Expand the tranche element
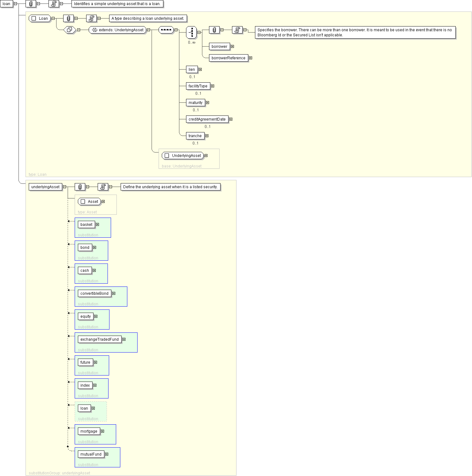This screenshot has height=476, width=472. click(x=207, y=136)
